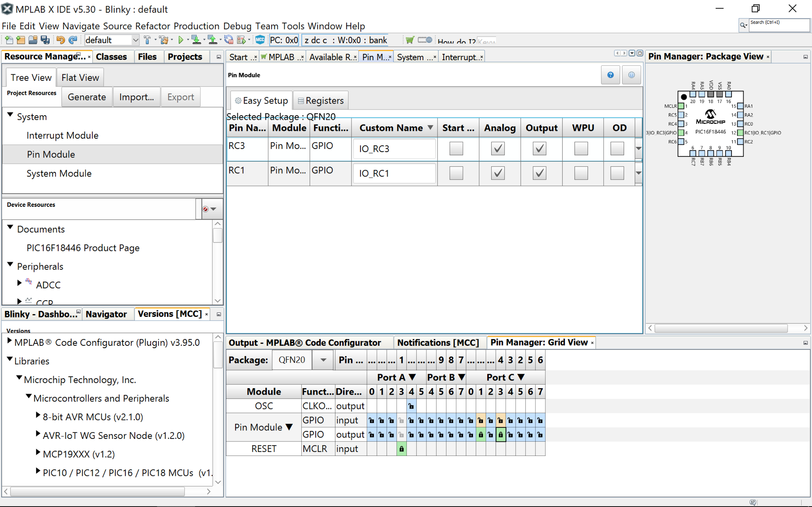Open the MCC Code Configurator icon

click(x=260, y=40)
